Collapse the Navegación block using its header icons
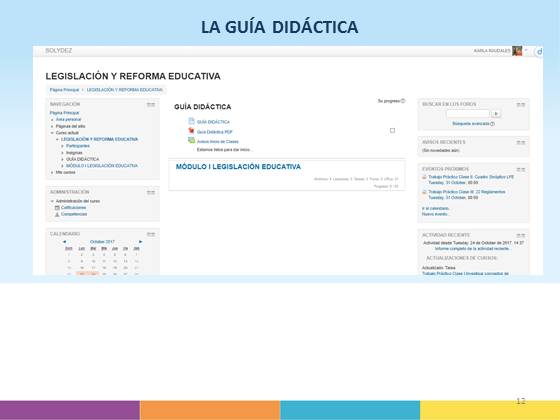The width and height of the screenshot is (560, 420). (x=151, y=104)
